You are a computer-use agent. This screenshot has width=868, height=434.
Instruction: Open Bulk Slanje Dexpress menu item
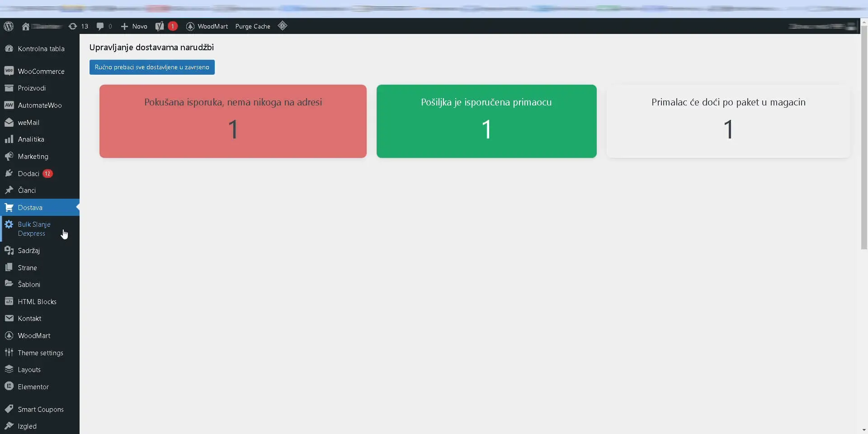coord(40,229)
